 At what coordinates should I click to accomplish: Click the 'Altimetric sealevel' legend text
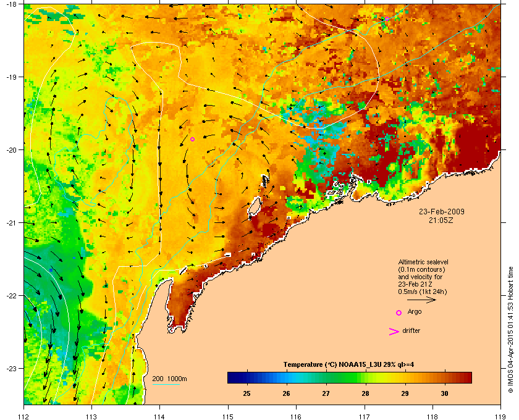[x=423, y=262]
